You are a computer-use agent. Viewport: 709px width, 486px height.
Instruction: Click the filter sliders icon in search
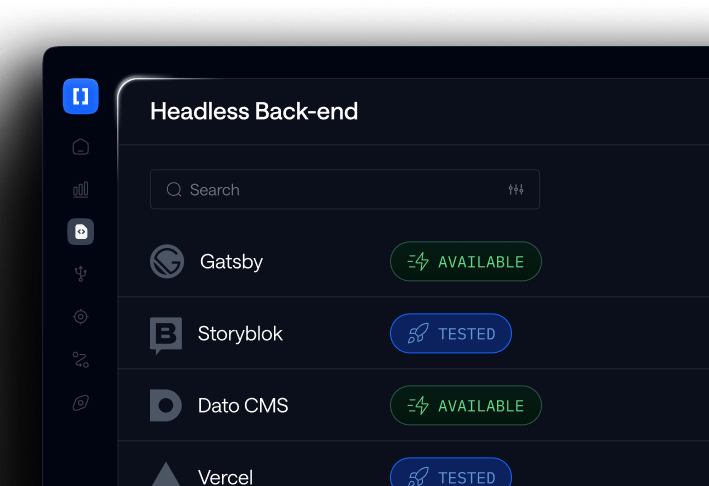point(515,189)
